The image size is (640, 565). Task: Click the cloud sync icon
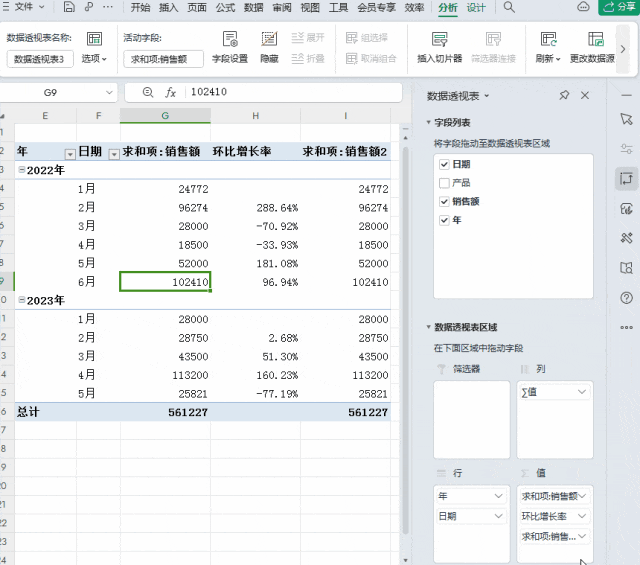coord(583,7)
